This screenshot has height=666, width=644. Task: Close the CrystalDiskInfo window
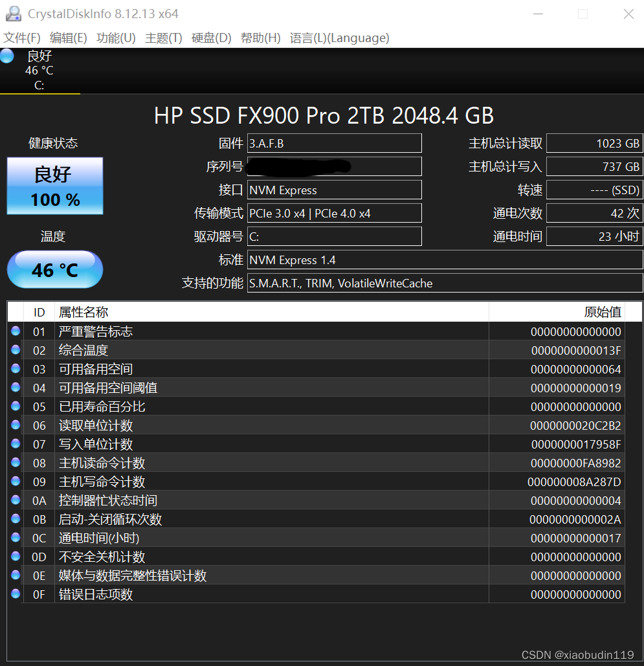coord(628,14)
